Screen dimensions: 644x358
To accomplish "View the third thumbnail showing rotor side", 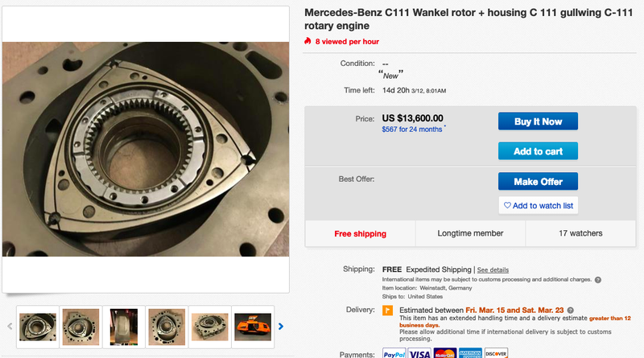I will tap(124, 327).
